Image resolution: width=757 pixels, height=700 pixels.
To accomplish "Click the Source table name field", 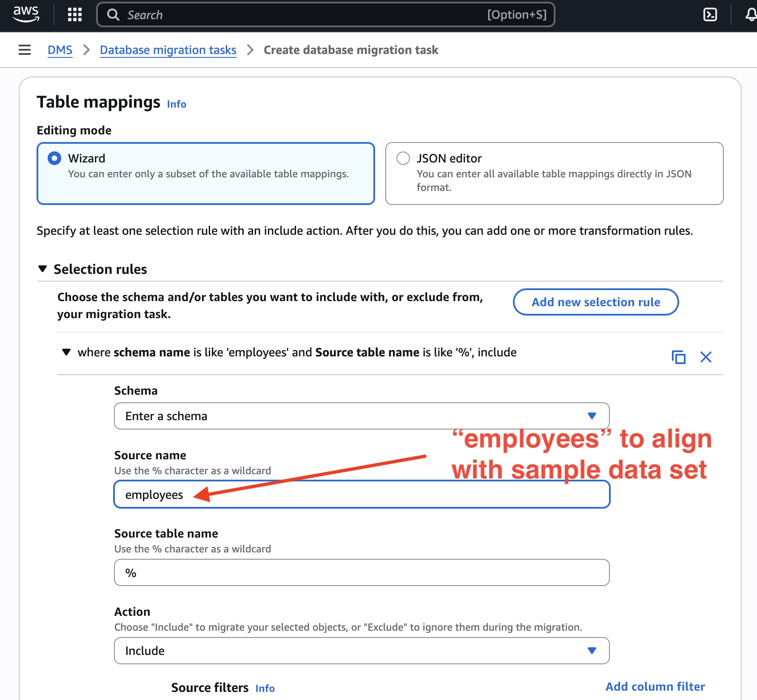I will tap(361, 572).
